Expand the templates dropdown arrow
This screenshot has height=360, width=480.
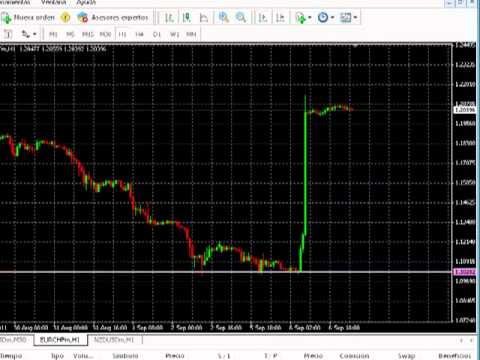pyautogui.click(x=355, y=17)
